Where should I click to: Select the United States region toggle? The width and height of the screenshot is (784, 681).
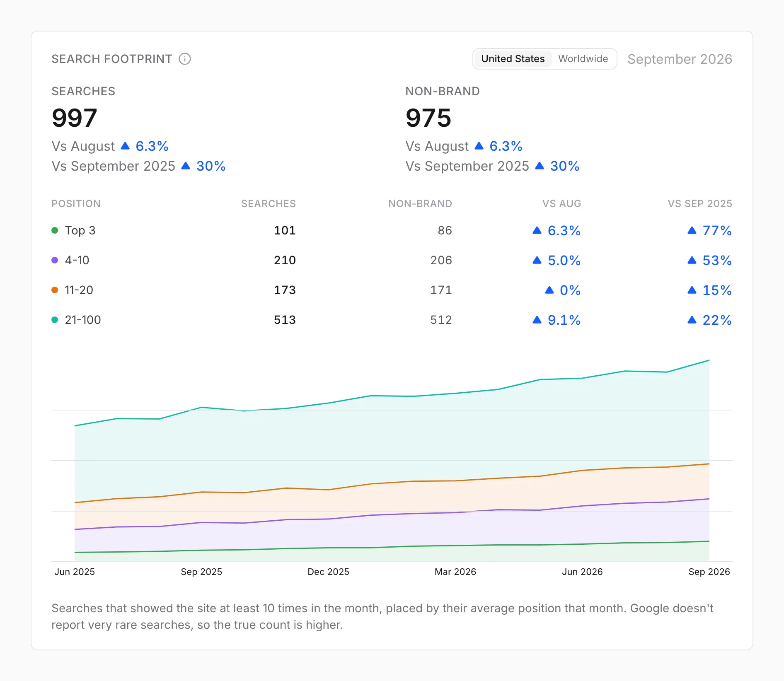pos(513,59)
